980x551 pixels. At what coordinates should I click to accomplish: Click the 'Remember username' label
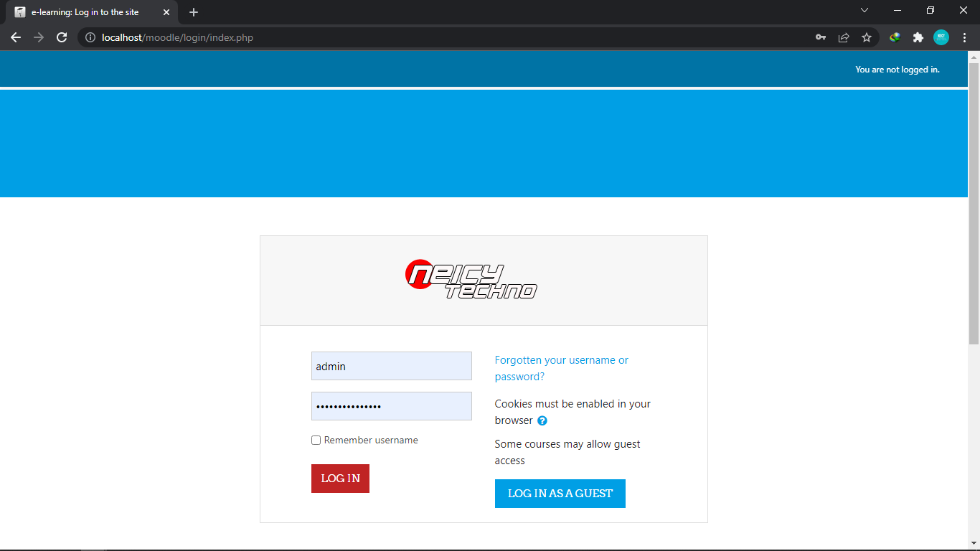[371, 441]
